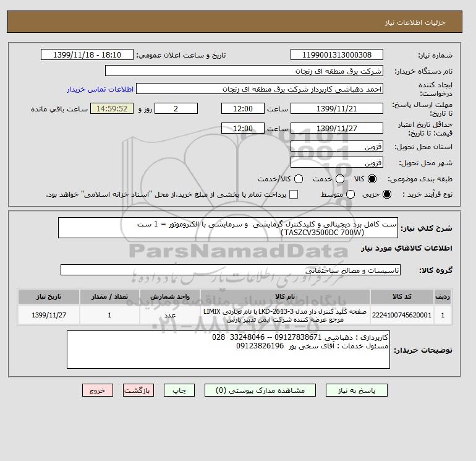Image resolution: width=476 pixels, height=461 pixels.
Task: Click the need date cell 1399/11/27 in table
Action: (x=49, y=315)
